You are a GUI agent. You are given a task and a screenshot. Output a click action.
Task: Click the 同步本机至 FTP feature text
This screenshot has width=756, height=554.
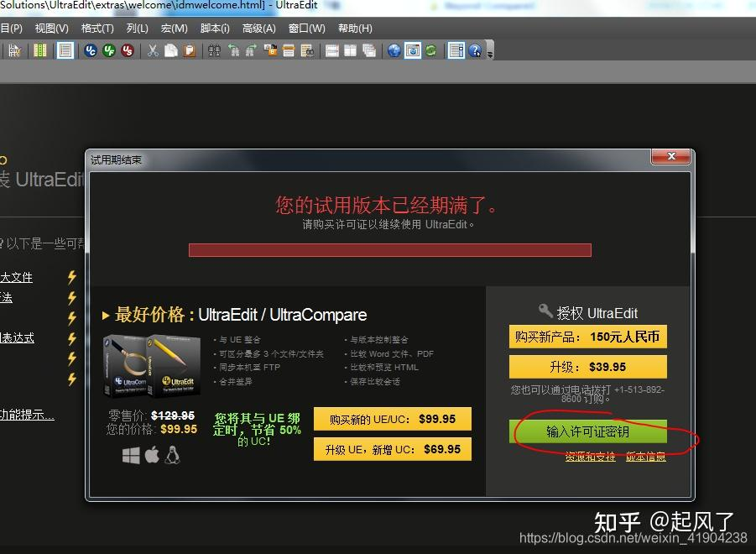pos(250,368)
